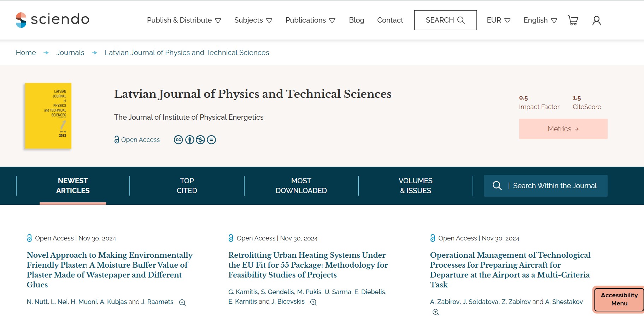The image size is (644, 316).
Task: Click Search Within the Journal field
Action: click(x=554, y=186)
